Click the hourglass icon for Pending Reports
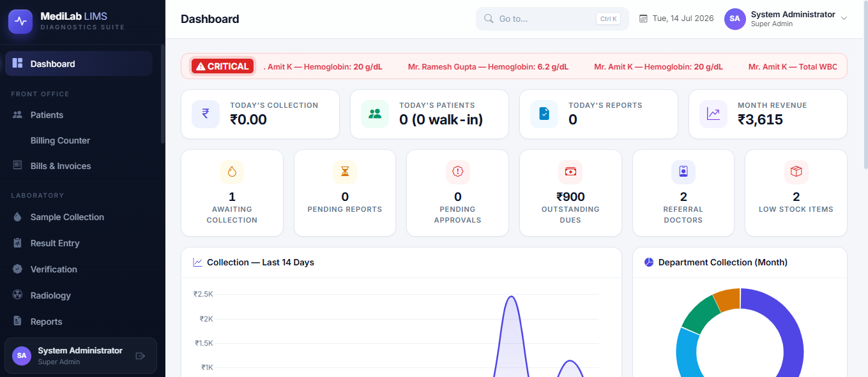 (345, 172)
